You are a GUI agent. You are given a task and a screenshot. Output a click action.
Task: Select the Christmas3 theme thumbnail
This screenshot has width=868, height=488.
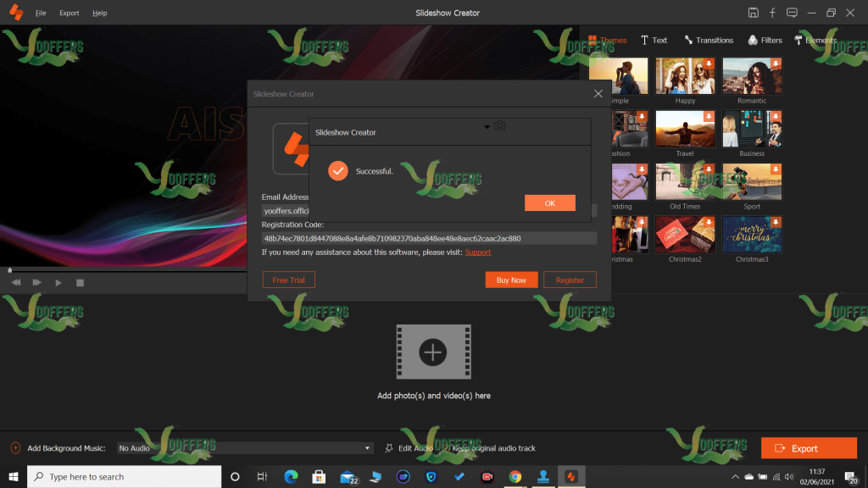coord(752,234)
